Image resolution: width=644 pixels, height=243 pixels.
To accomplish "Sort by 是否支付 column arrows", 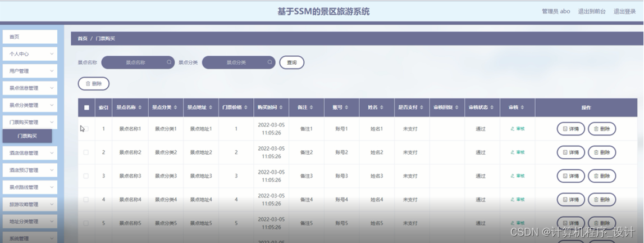I will (422, 108).
